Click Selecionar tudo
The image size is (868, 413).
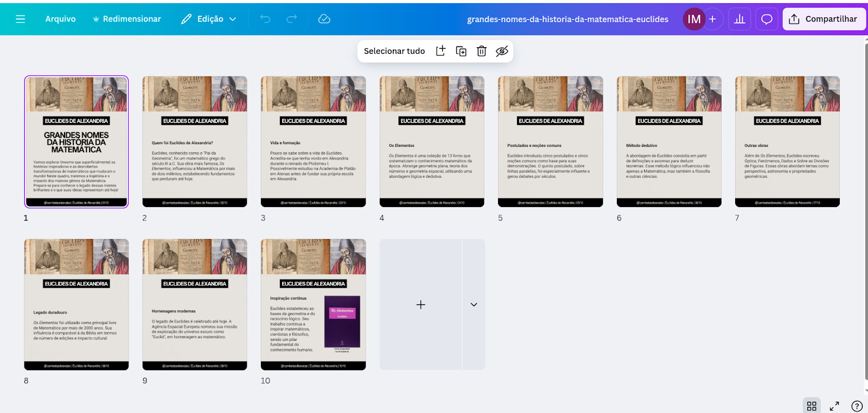394,51
